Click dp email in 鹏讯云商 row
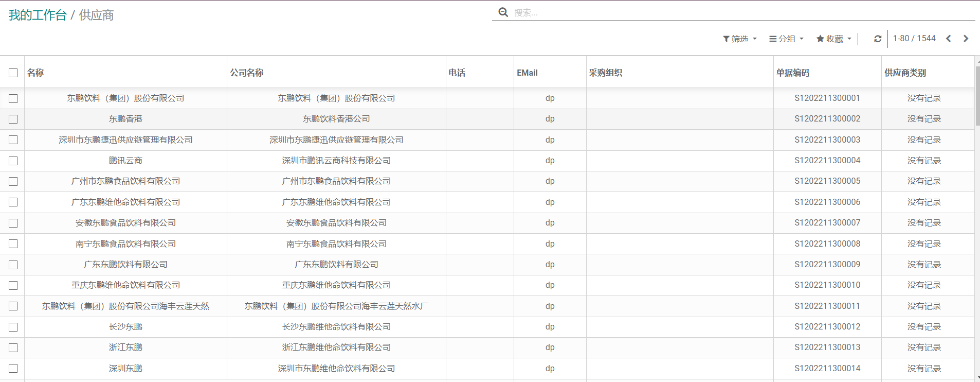Image resolution: width=980 pixels, height=382 pixels. 550,161
